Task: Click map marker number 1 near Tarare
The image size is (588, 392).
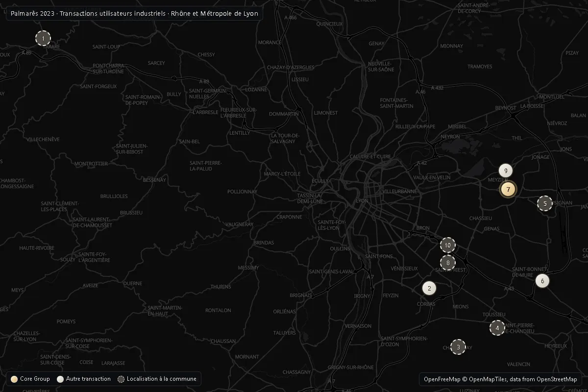Action: tap(43, 38)
